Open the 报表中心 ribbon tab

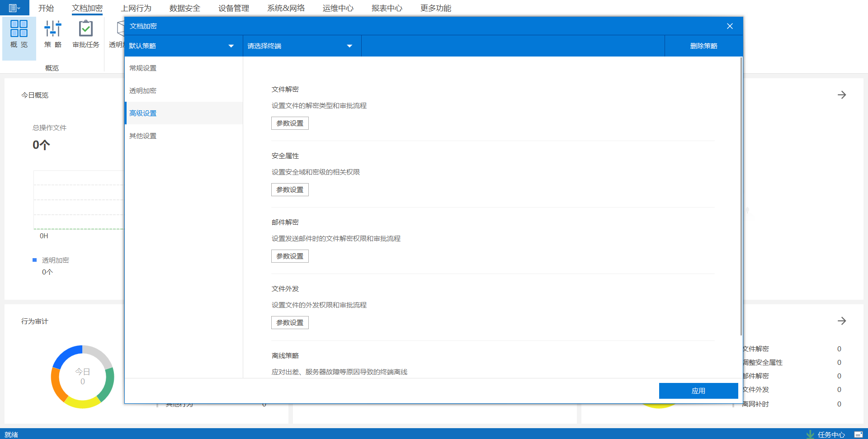pyautogui.click(x=387, y=8)
